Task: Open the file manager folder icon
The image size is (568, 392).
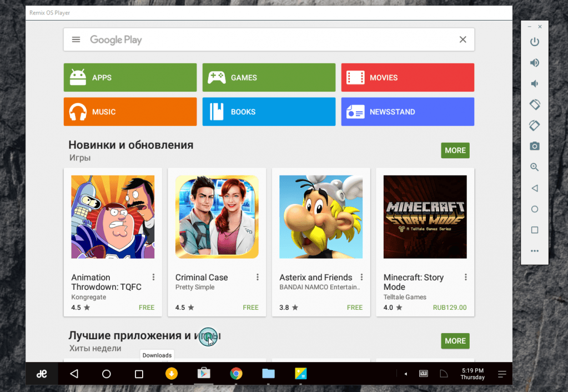Action: click(x=268, y=374)
